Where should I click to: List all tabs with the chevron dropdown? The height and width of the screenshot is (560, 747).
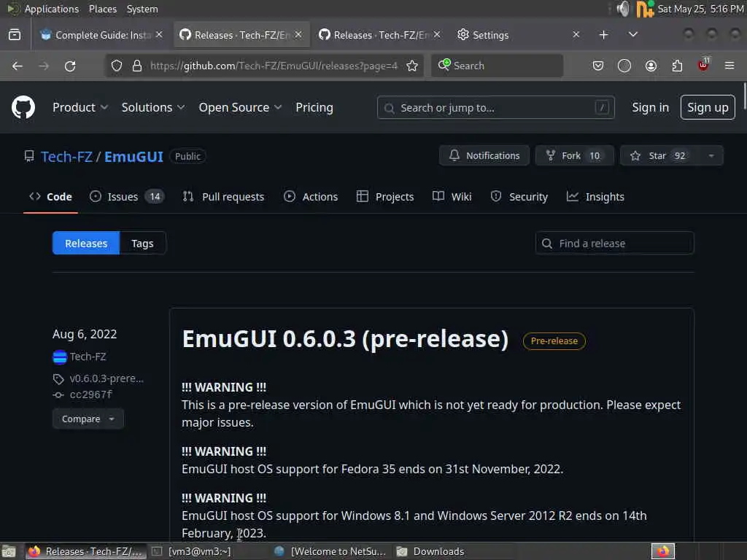[632, 35]
